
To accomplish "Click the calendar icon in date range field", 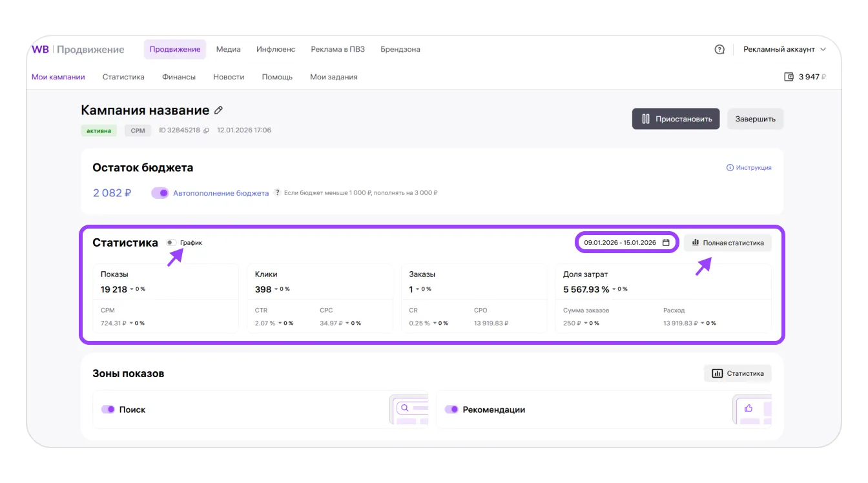I will click(666, 243).
